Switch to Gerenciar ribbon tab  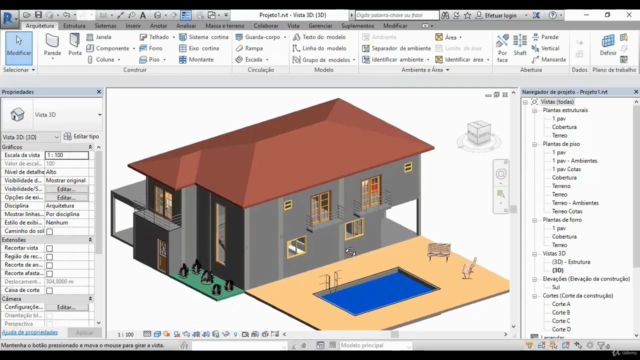coord(320,26)
